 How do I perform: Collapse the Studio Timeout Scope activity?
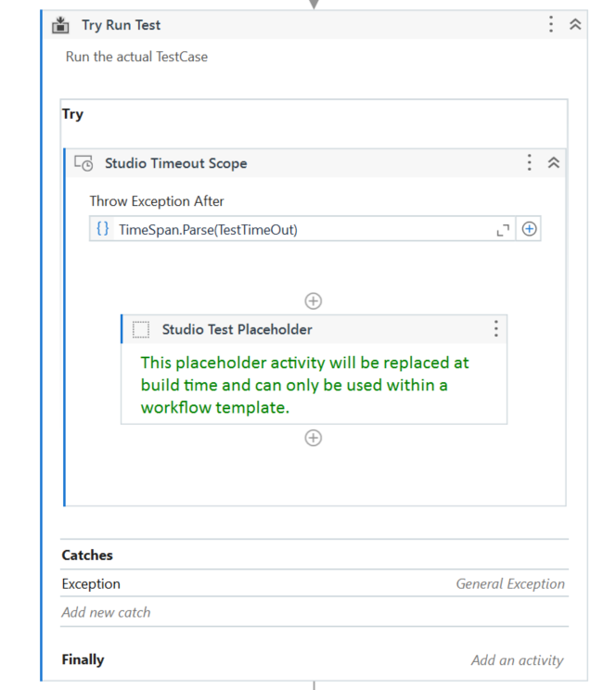click(x=554, y=163)
